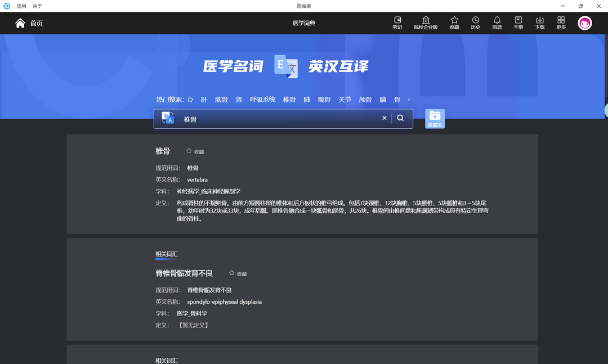608x364 pixels.
Task: Open the 关于 menu
Action: coord(37,6)
